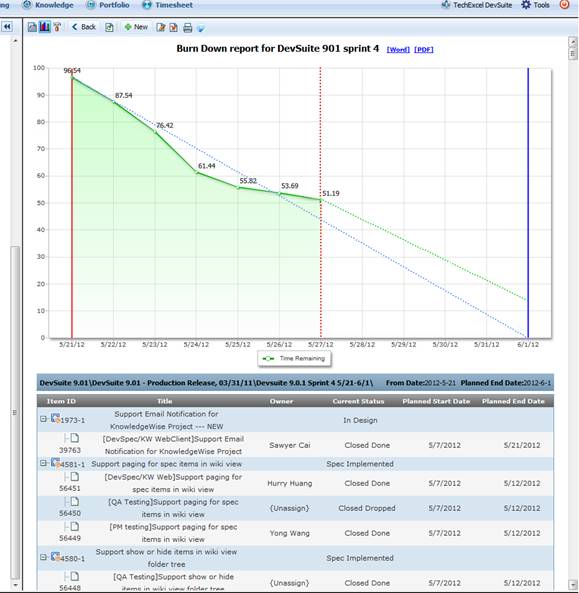Open the Knowledge module tab
The height and width of the screenshot is (593, 579).
coord(48,5)
